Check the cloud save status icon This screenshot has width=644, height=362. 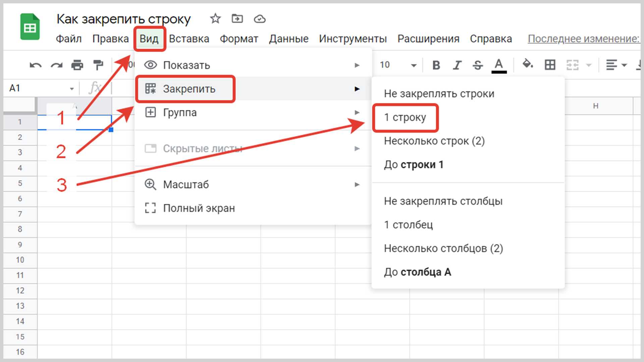tap(260, 19)
